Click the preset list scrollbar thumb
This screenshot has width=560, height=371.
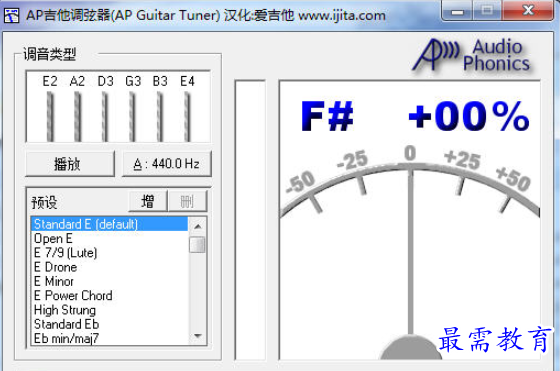(198, 245)
